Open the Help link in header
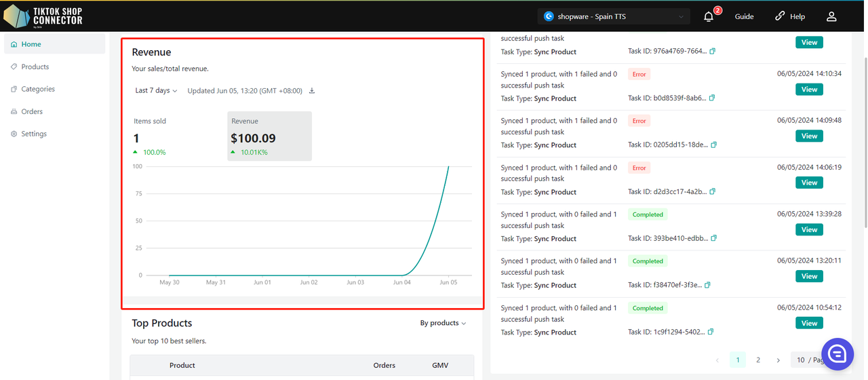 pyautogui.click(x=790, y=16)
